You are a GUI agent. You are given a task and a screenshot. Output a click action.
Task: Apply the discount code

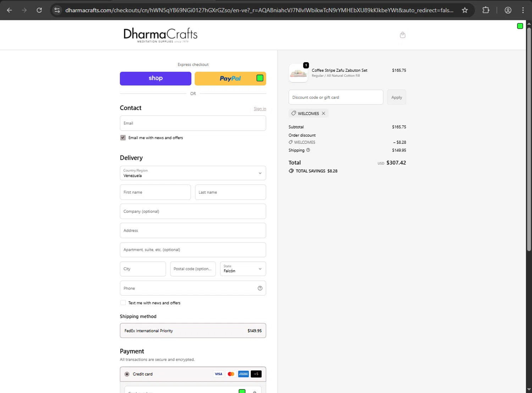[397, 97]
